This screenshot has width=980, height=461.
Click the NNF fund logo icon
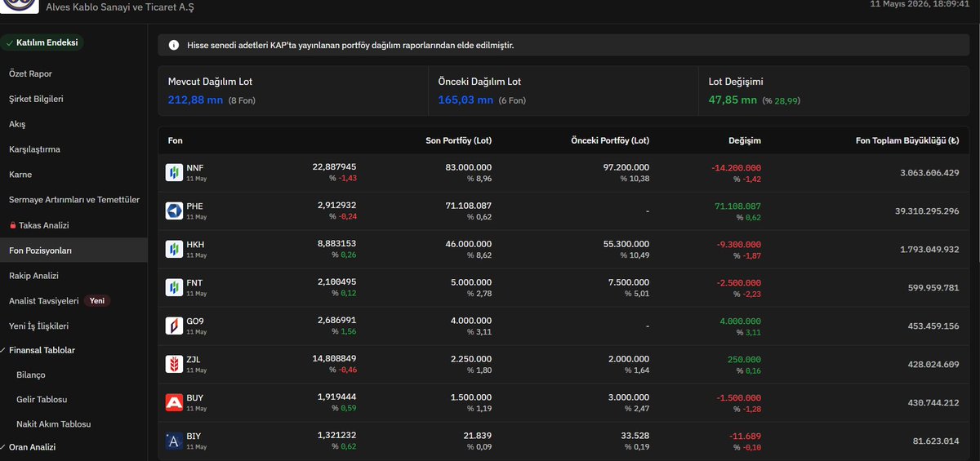pyautogui.click(x=173, y=172)
